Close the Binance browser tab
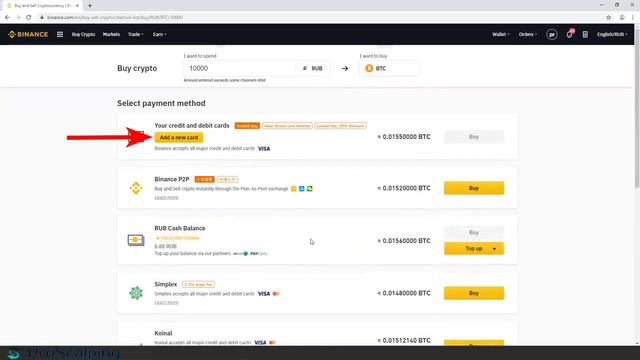The width and height of the screenshot is (640, 360). (x=77, y=6)
